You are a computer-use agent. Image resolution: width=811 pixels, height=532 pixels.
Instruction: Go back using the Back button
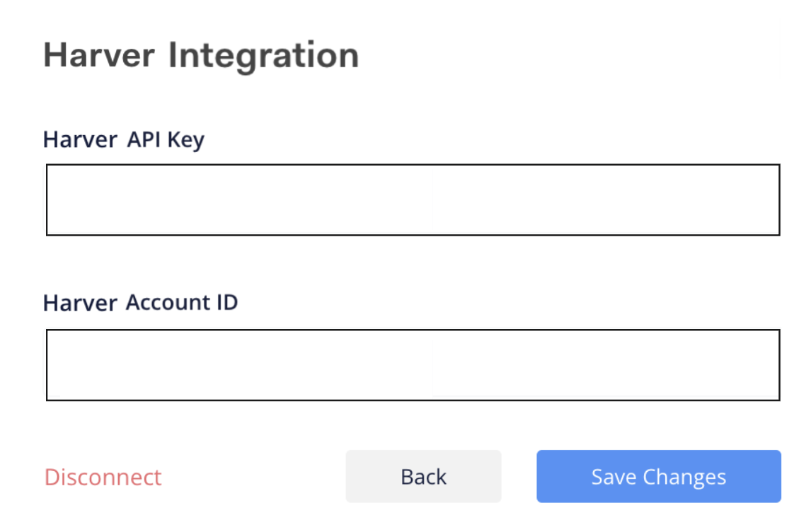click(x=423, y=476)
